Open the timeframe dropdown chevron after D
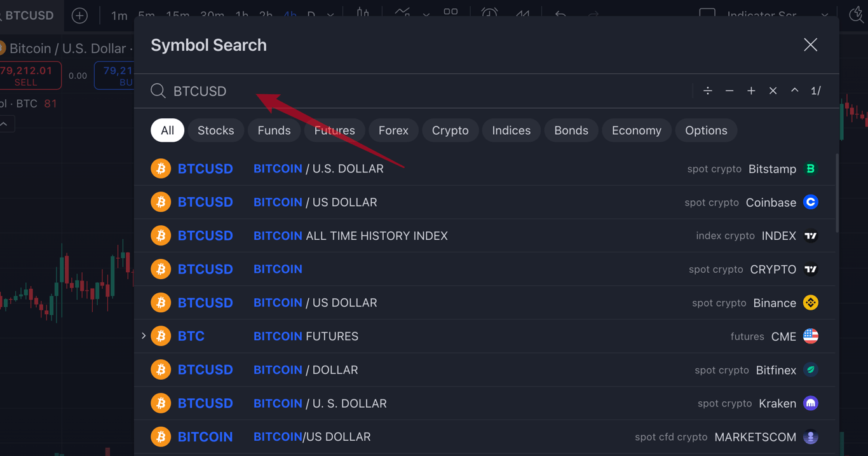 tap(330, 15)
